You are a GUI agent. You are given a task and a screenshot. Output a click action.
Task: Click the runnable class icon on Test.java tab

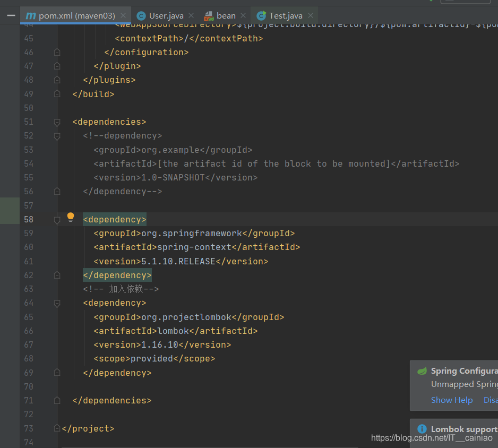261,15
